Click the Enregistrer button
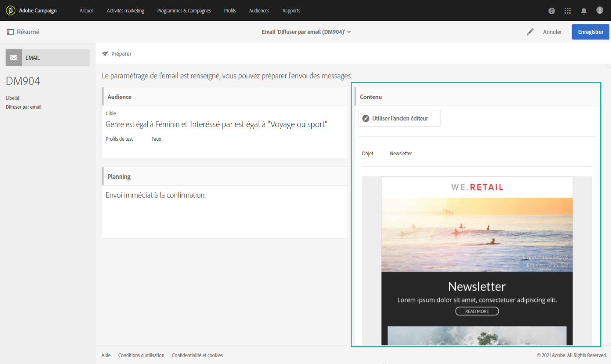Viewport: 611px width, 364px height. click(x=590, y=32)
